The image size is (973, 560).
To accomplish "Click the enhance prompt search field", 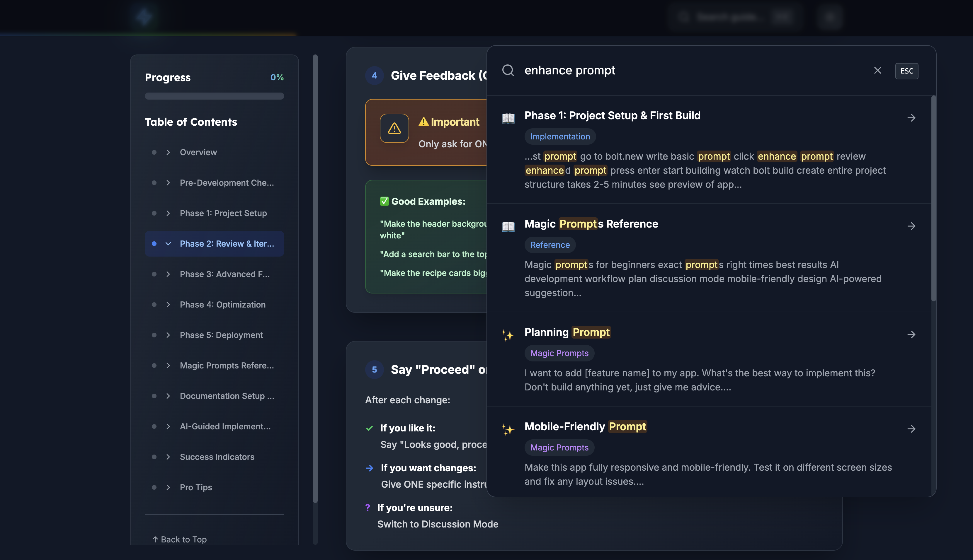I will pos(693,70).
